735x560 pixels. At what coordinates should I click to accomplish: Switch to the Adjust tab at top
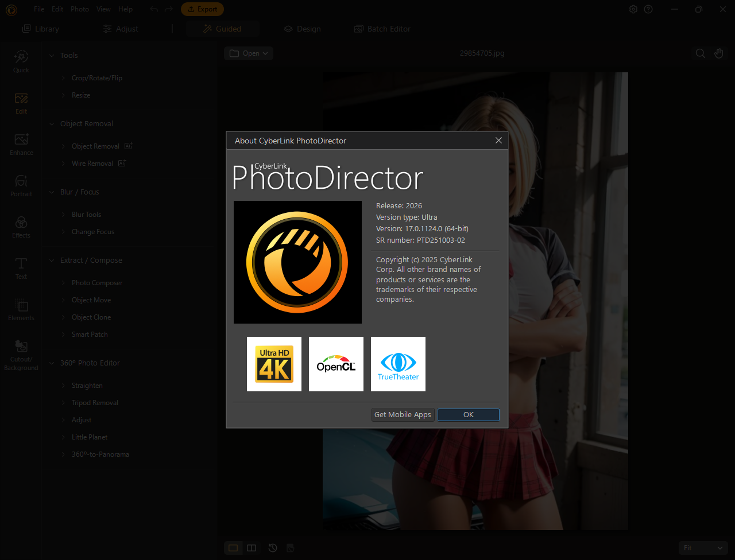[x=121, y=29]
